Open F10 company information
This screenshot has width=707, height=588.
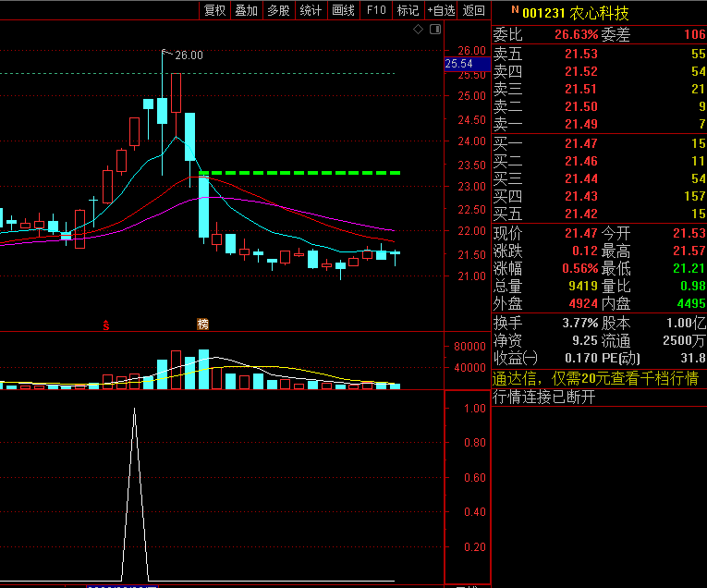click(x=376, y=10)
